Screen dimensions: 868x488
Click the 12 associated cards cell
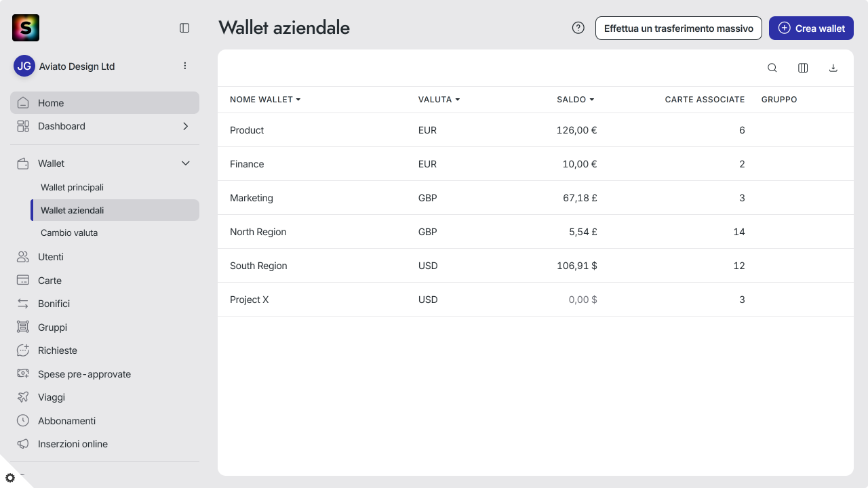(x=739, y=266)
